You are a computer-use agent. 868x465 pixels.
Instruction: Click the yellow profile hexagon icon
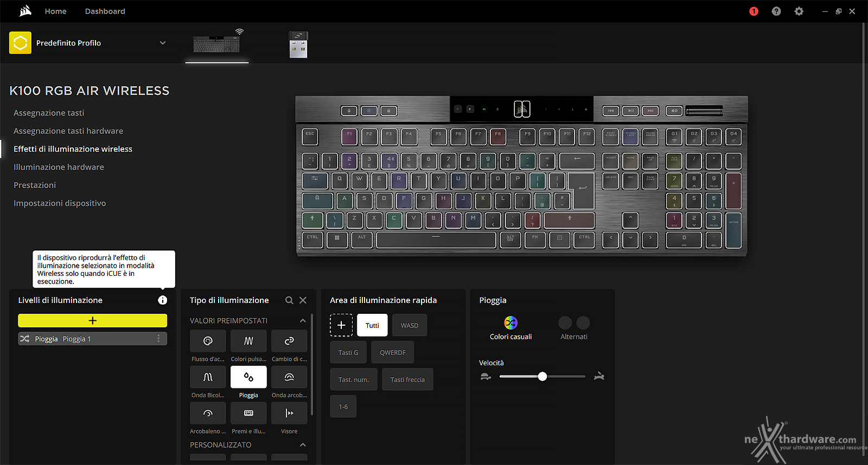click(20, 43)
